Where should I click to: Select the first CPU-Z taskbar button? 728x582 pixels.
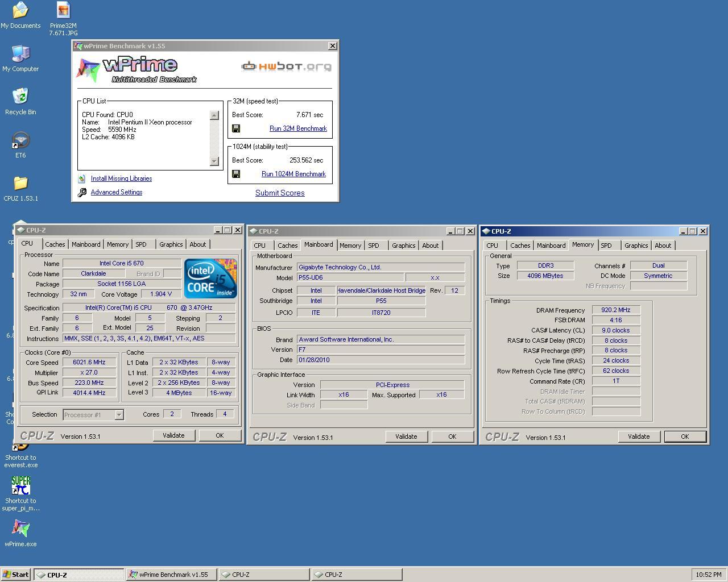(x=79, y=575)
